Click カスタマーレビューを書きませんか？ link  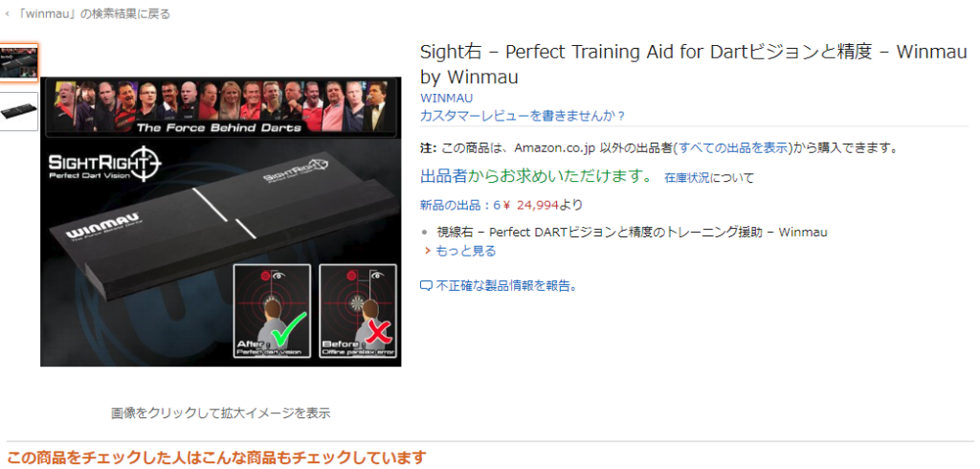(x=523, y=116)
